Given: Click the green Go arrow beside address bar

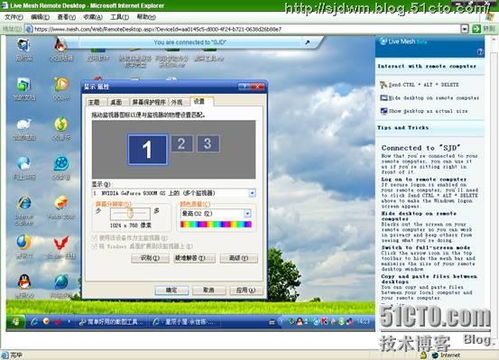Looking at the screenshot, I should pyautogui.click(x=477, y=29).
